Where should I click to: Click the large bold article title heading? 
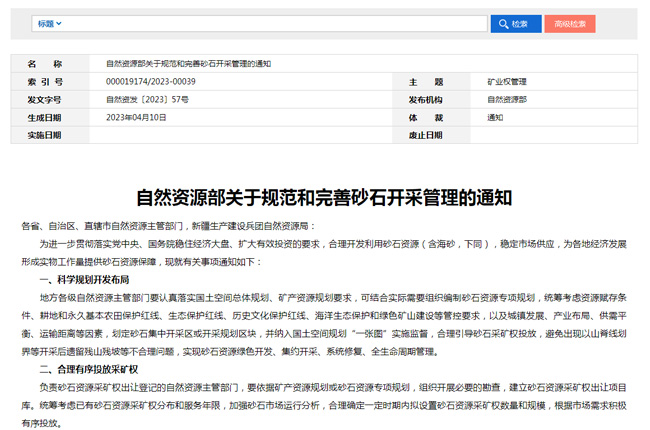[x=324, y=197]
